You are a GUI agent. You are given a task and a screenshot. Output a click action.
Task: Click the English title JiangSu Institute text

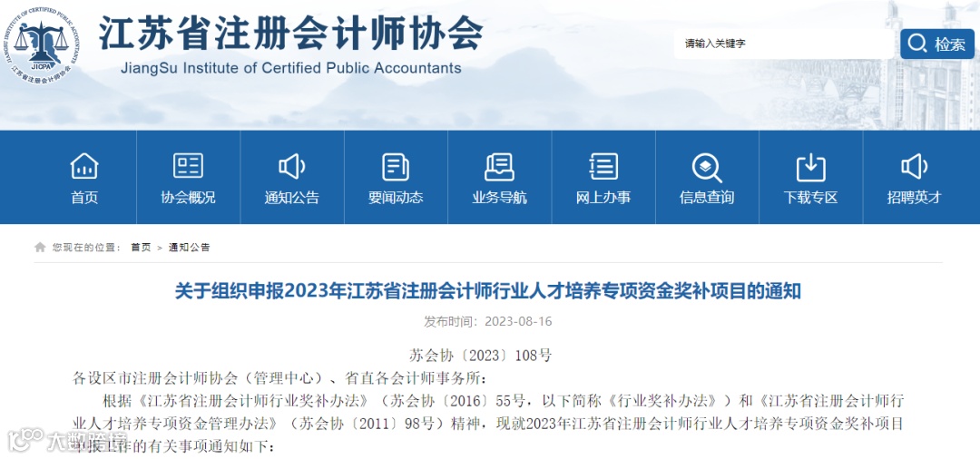point(291,68)
